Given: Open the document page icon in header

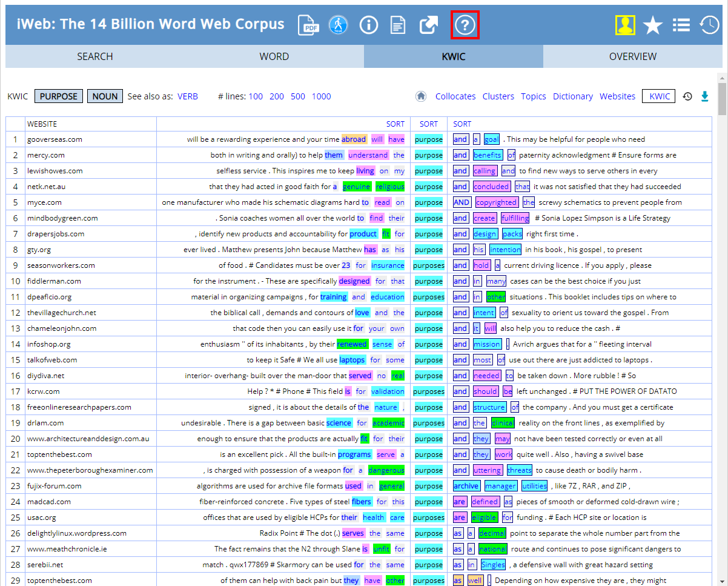Looking at the screenshot, I should click(x=398, y=25).
